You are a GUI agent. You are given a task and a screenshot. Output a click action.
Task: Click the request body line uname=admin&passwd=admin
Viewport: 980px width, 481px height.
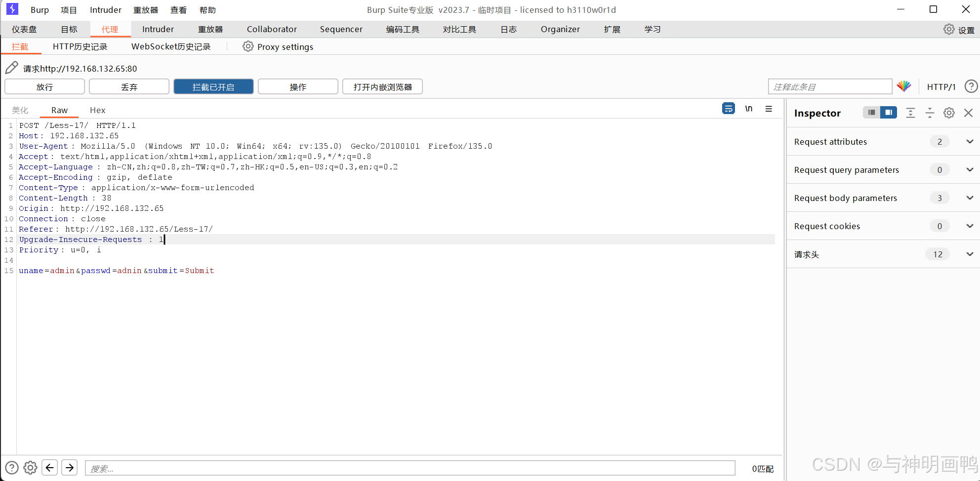117,271
